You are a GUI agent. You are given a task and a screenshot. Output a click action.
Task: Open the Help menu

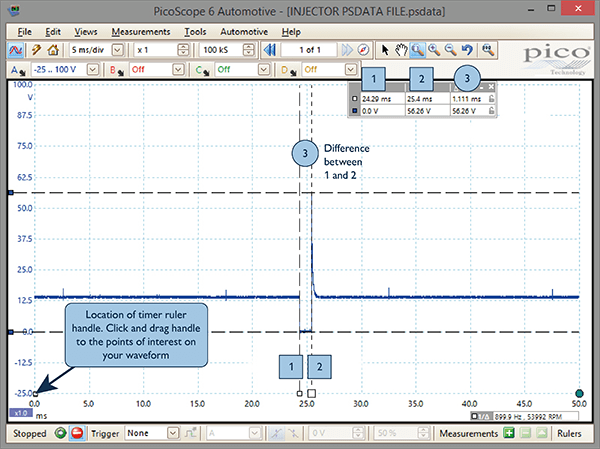(x=291, y=32)
